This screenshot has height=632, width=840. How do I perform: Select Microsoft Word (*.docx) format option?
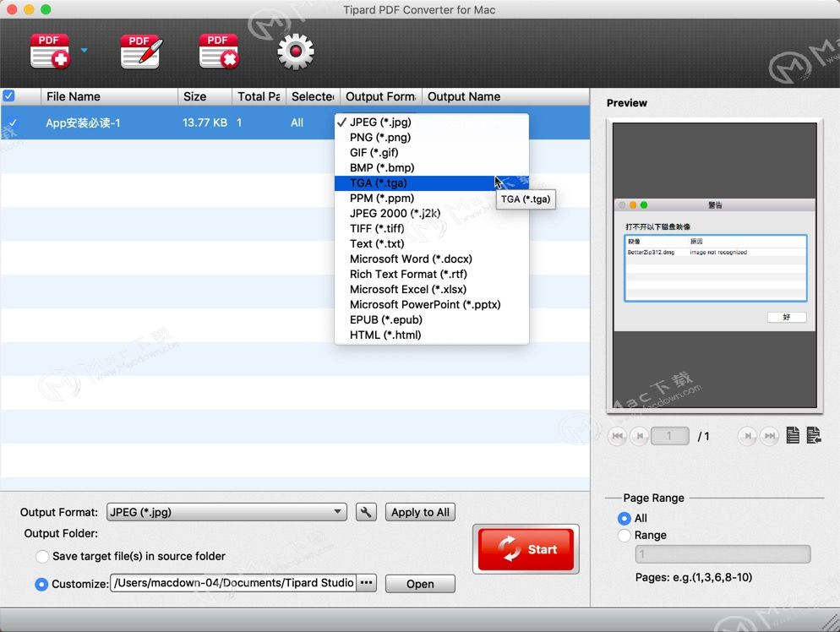[x=431, y=259]
